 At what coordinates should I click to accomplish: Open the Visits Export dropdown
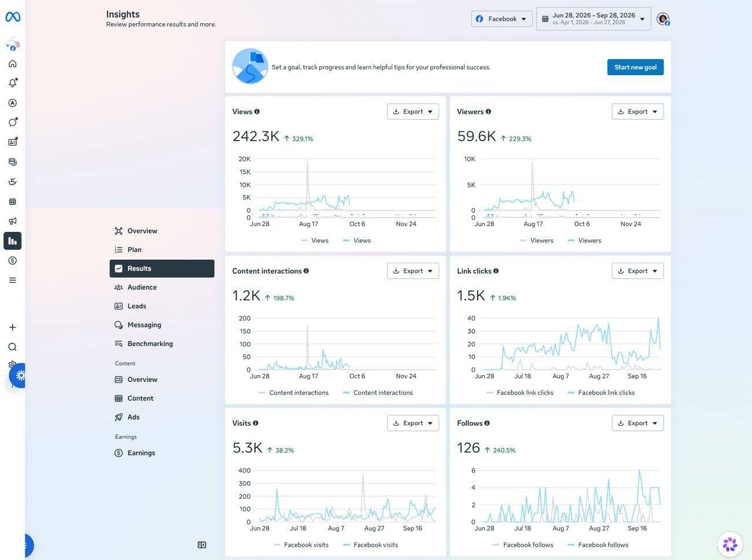[413, 423]
